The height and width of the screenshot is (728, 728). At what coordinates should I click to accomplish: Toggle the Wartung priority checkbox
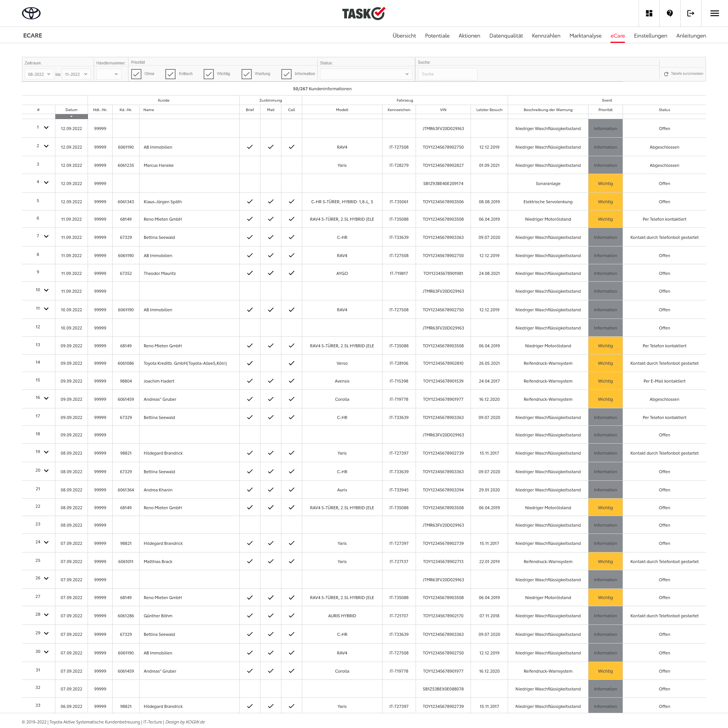click(246, 74)
